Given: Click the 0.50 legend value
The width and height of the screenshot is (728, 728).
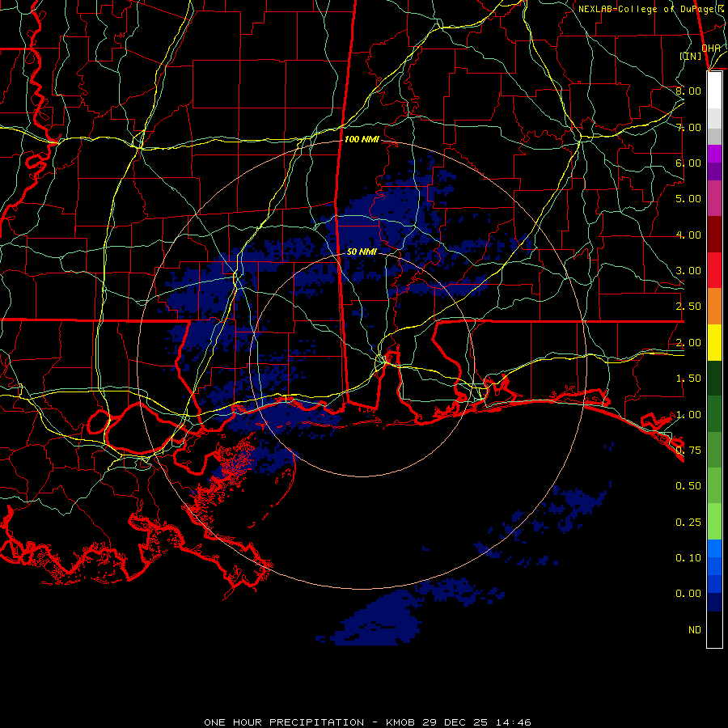Looking at the screenshot, I should (688, 486).
